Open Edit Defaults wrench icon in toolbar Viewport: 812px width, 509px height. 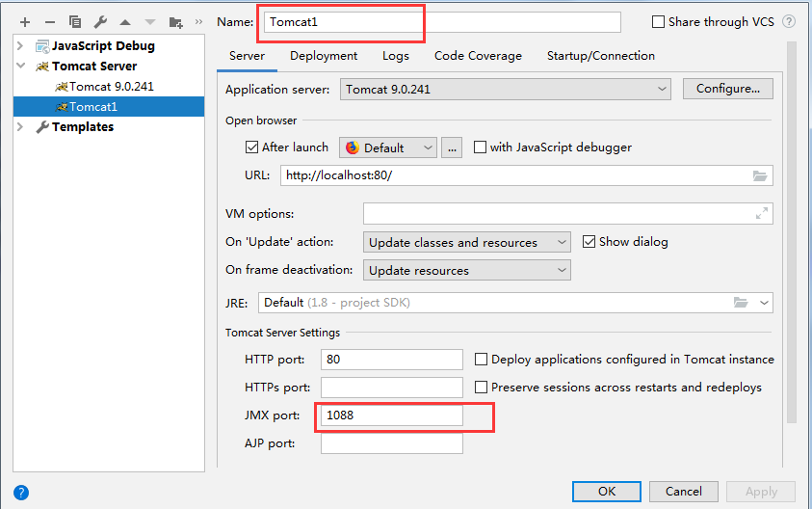click(x=100, y=22)
